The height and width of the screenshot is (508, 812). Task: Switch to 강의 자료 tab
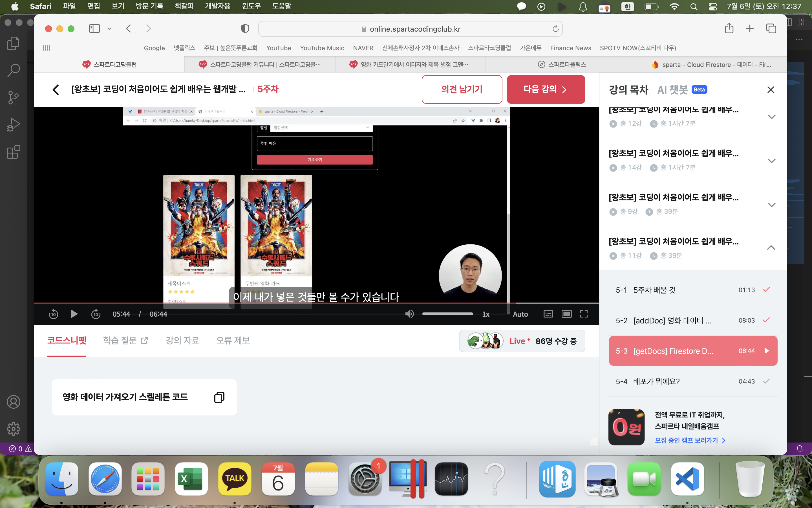182,340
